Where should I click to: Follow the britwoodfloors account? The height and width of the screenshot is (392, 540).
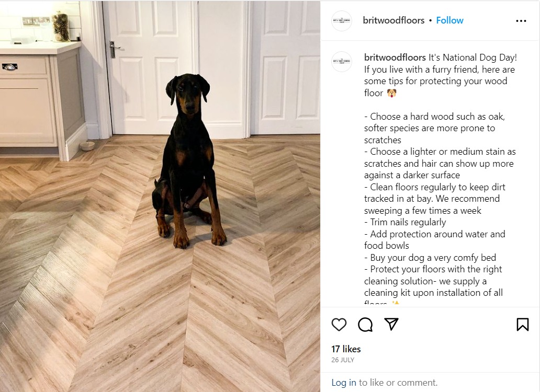(450, 20)
